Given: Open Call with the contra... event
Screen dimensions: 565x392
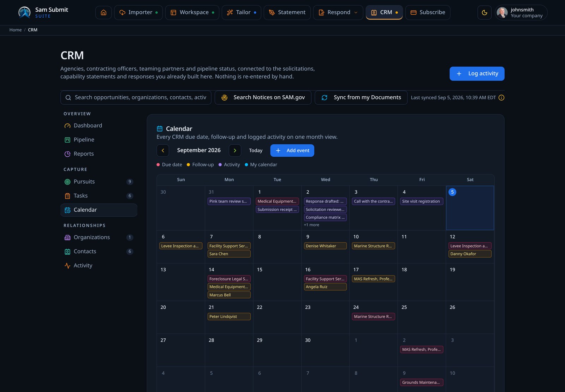Looking at the screenshot, I should coord(374,201).
